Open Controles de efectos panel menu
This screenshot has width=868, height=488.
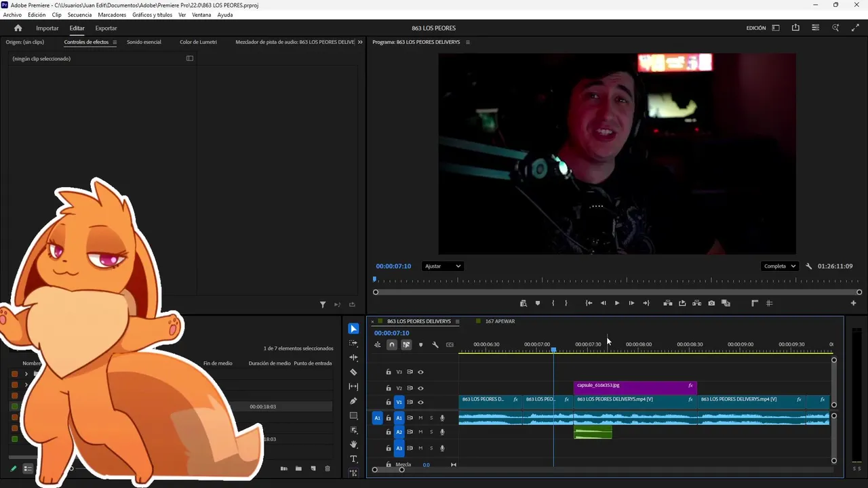115,42
